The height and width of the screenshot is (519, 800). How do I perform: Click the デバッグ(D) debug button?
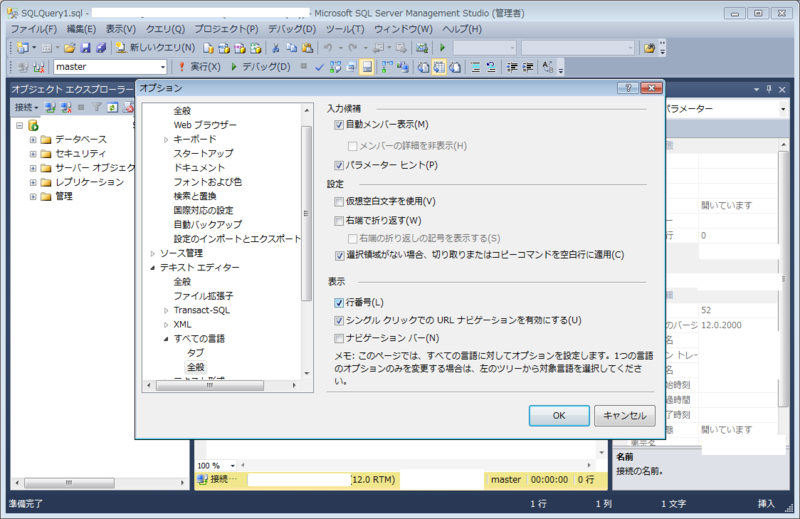point(261,67)
